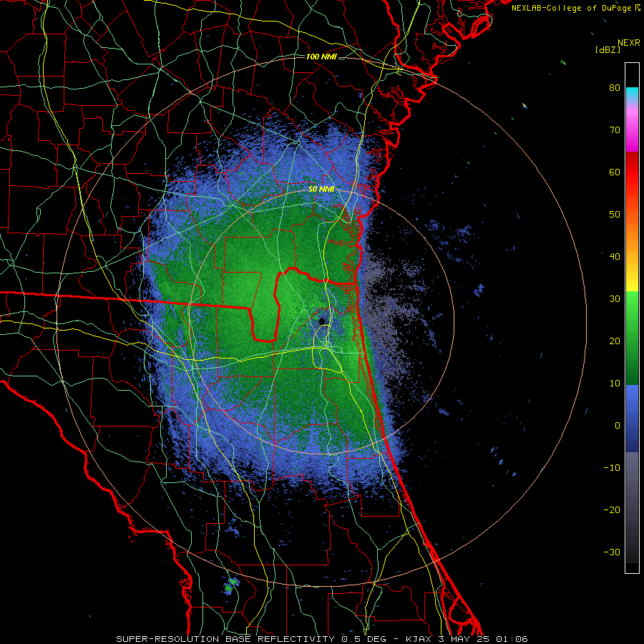
Task: Click the -20 value on the dBZ scale
Action: coord(612,510)
